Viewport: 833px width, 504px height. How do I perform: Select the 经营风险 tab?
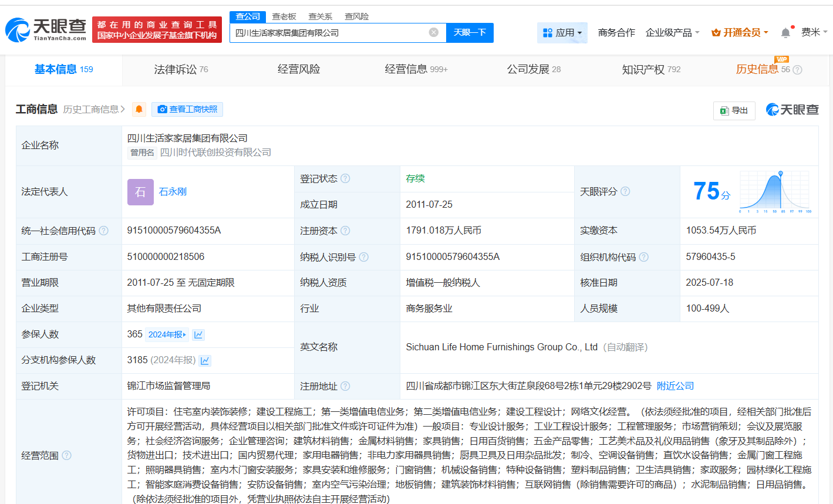[299, 69]
